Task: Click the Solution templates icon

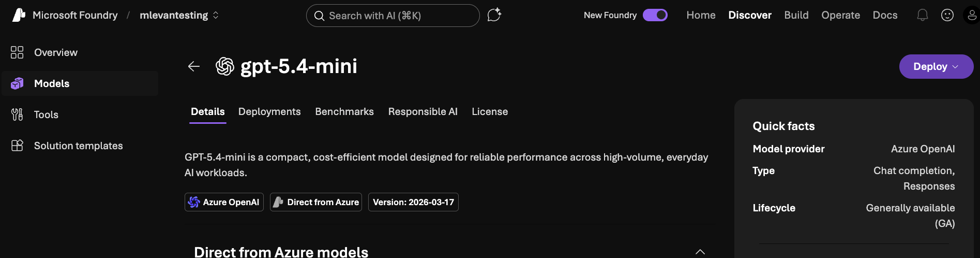Action: [17, 146]
